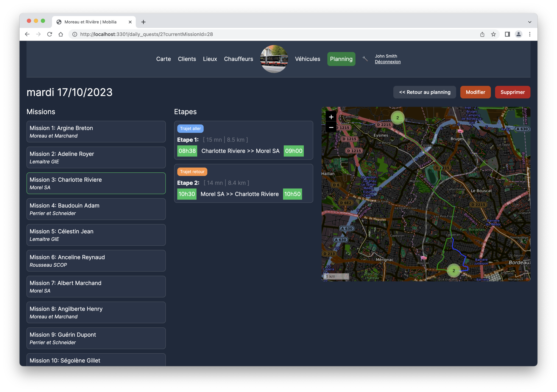Click the 10h30 departure time

pyautogui.click(x=187, y=194)
